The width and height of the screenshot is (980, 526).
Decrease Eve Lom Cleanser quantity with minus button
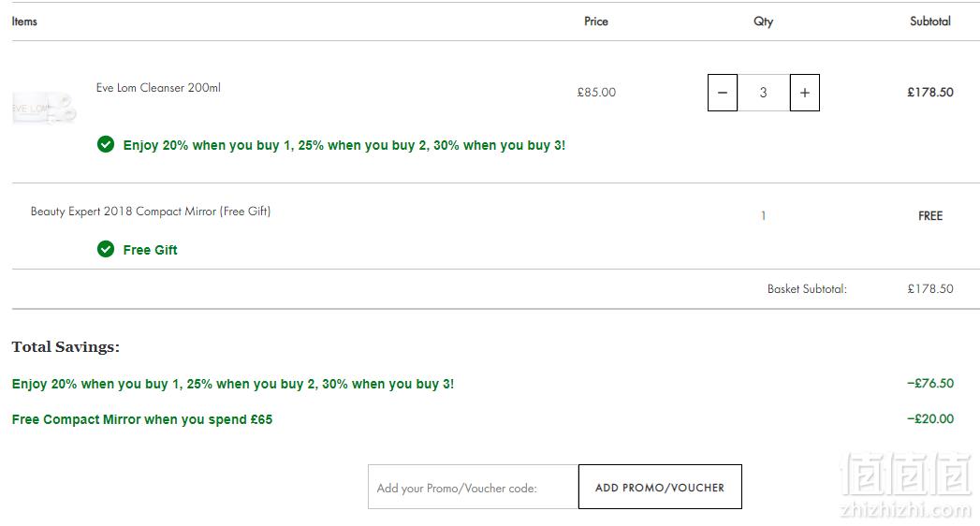click(x=723, y=93)
